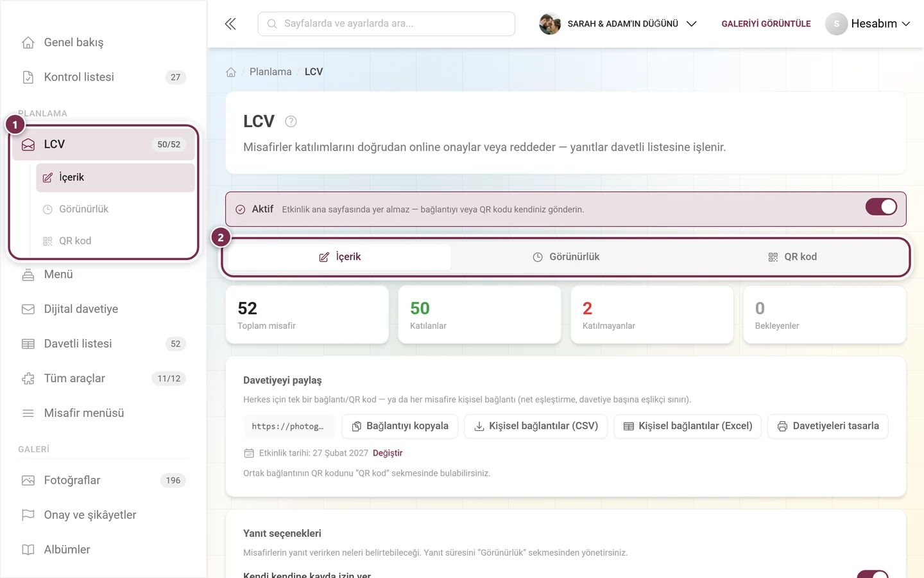Toggle the Aktif LCV switch off
Viewport: 924px width, 578px height.
click(x=881, y=207)
